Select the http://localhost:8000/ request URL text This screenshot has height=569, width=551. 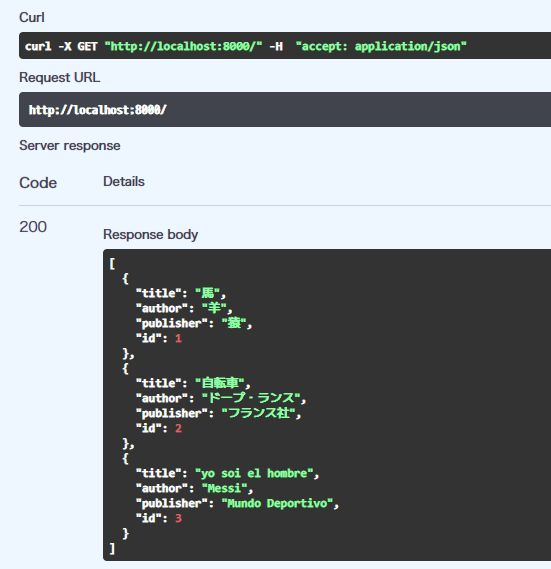click(x=98, y=110)
